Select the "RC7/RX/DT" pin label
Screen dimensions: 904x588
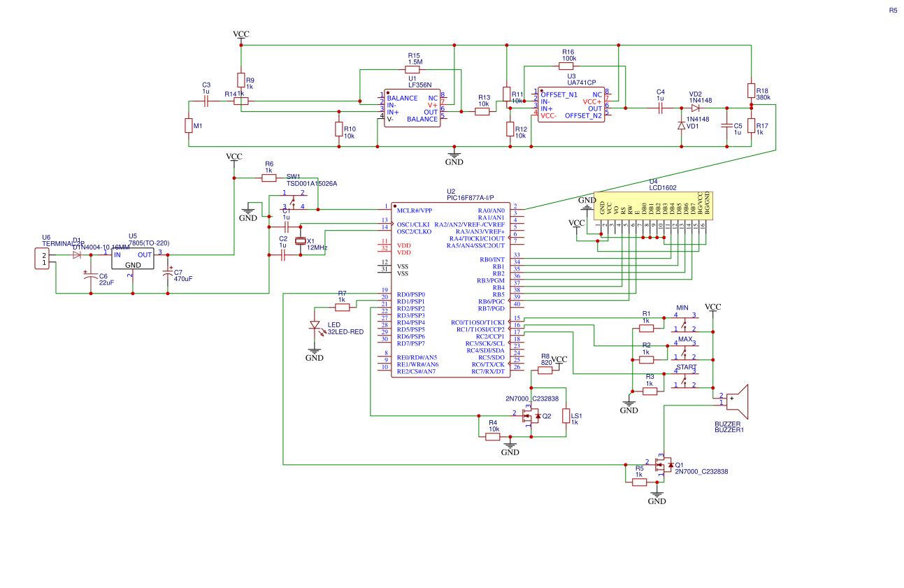(x=488, y=371)
